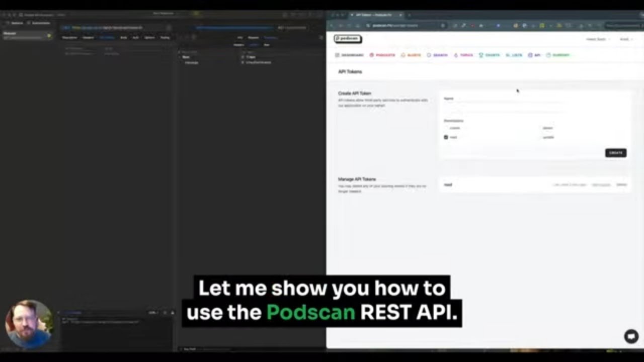Open the team selector dropdown in Podscan header
The width and height of the screenshot is (644, 362).
598,39
